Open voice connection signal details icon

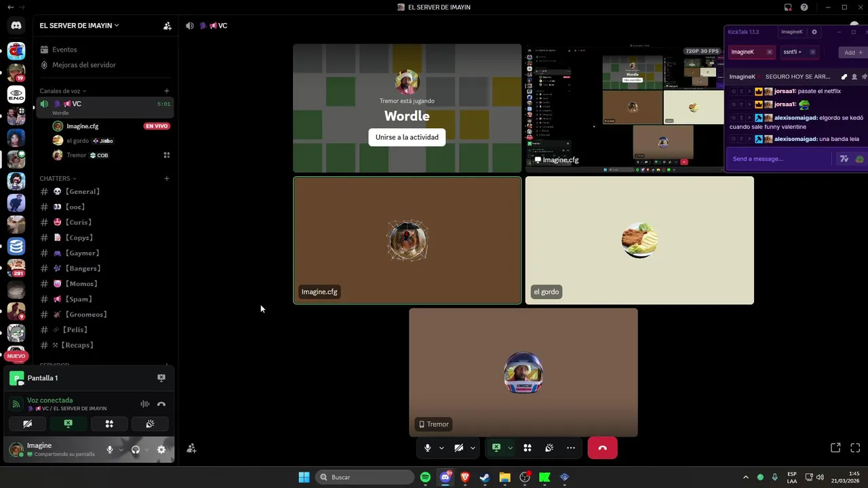click(x=16, y=404)
